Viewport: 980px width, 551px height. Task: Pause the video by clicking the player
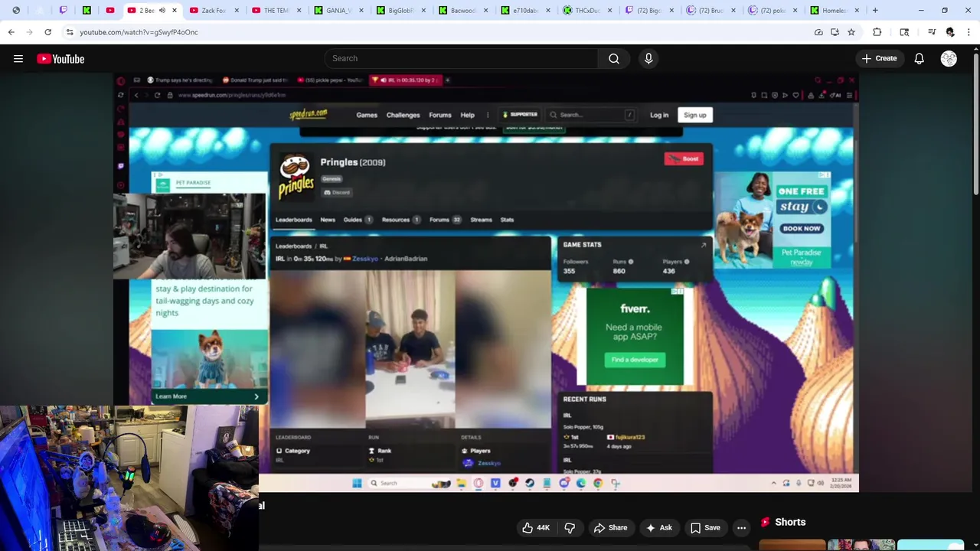[485, 283]
